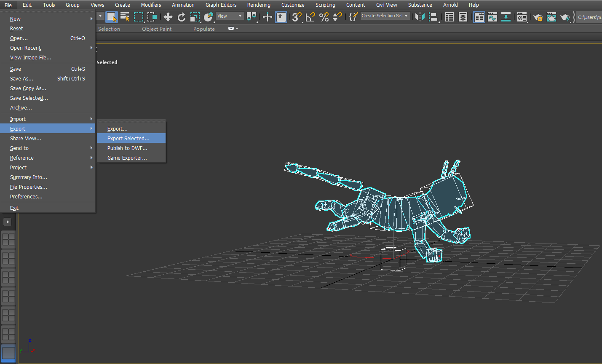Screen dimensions: 602x364
Task: Activate the Select and Place tool
Action: (209, 17)
